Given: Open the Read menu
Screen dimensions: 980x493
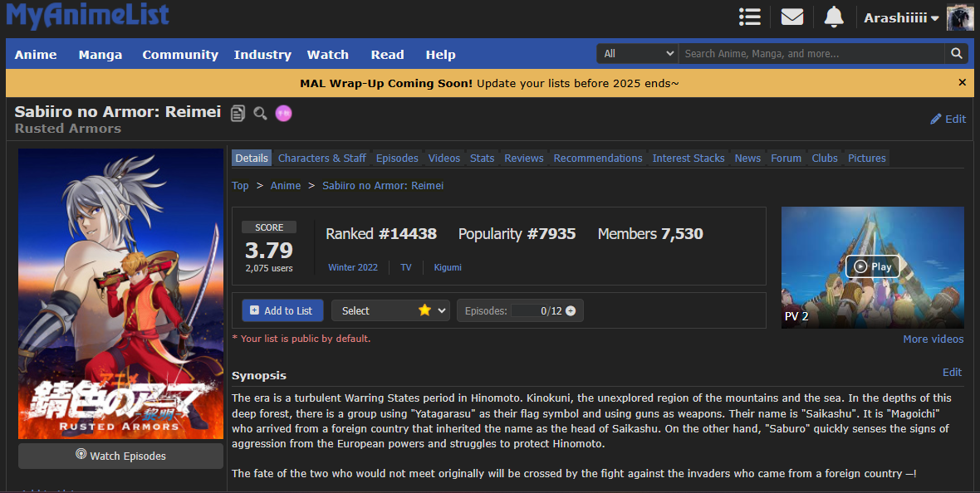Looking at the screenshot, I should coord(388,54).
